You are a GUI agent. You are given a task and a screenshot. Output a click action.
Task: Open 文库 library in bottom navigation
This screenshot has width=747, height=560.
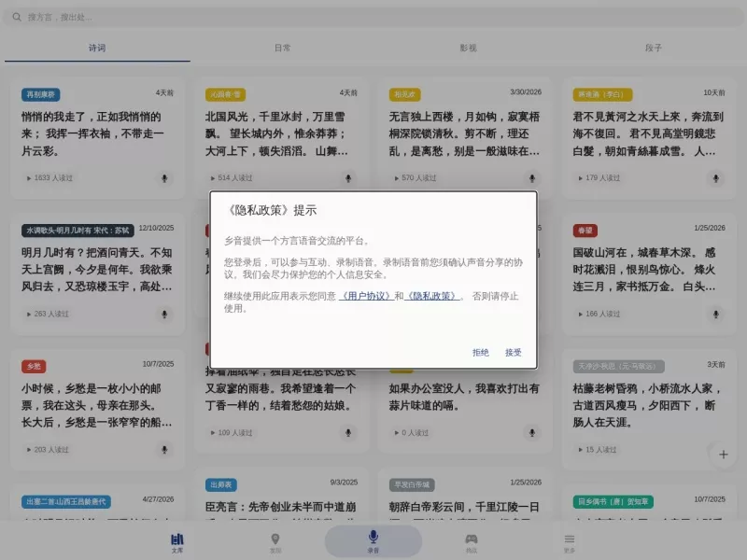coord(177,542)
